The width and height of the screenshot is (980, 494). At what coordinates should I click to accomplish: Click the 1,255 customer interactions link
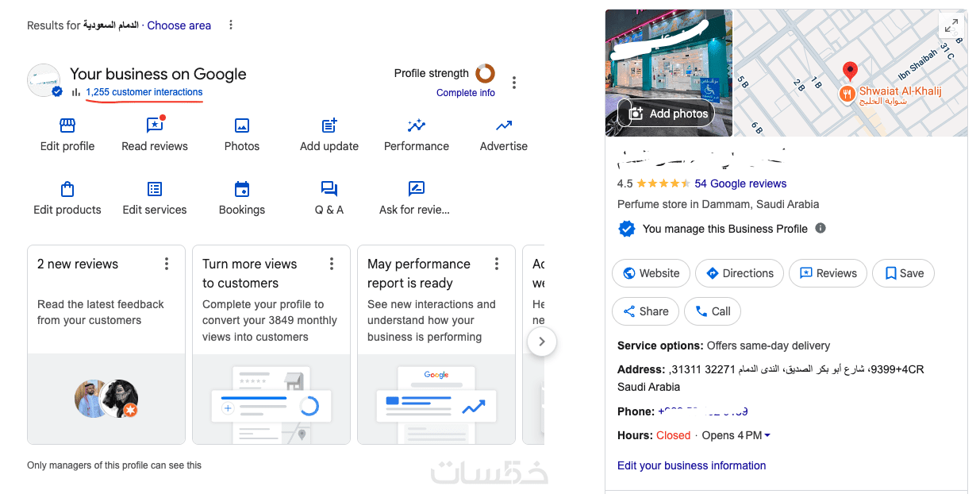144,92
